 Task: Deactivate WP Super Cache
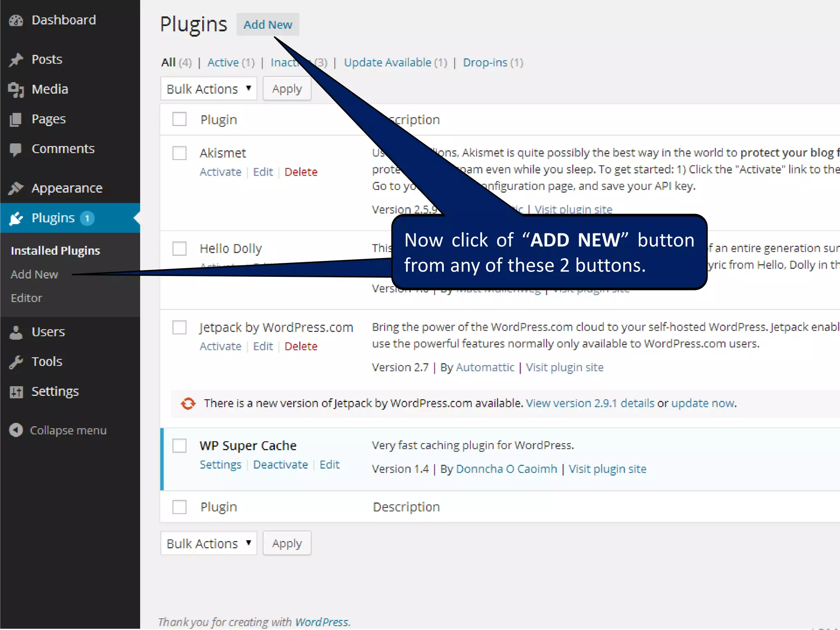[x=281, y=465]
